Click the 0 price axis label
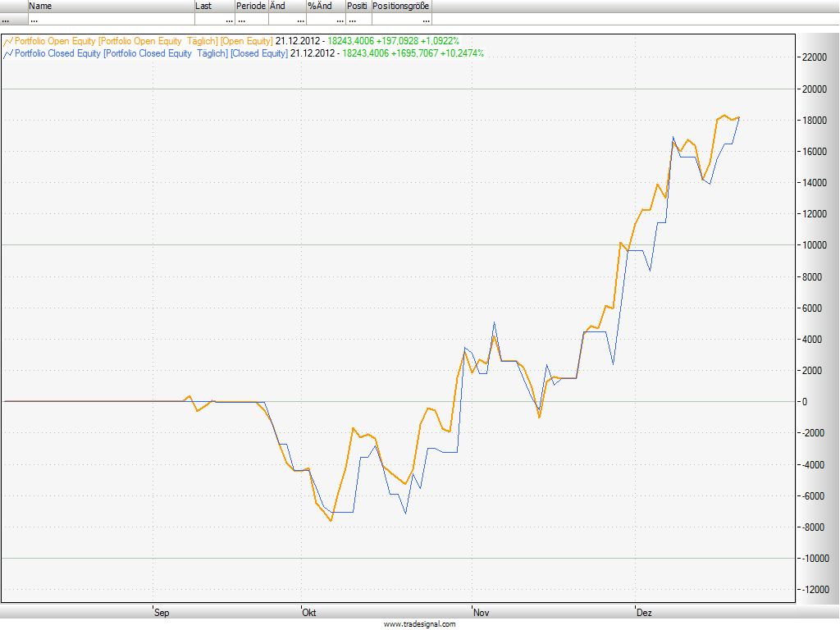This screenshot has width=840, height=630. tap(804, 402)
